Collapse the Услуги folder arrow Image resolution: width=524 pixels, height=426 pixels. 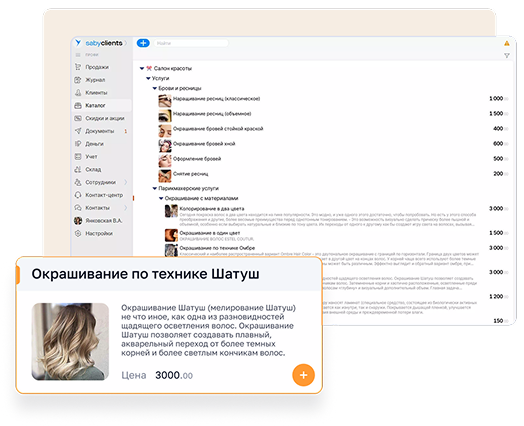[x=148, y=78]
